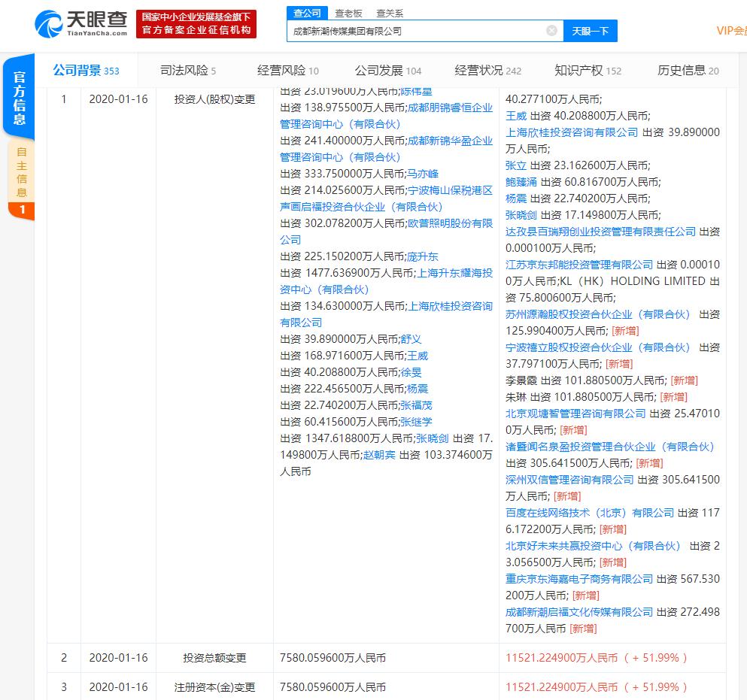Clear the search box with the X icon
The height and width of the screenshot is (700, 747).
pos(551,31)
